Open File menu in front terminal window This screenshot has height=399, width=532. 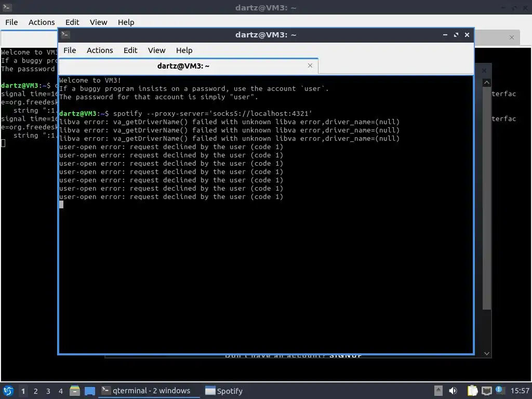click(70, 50)
